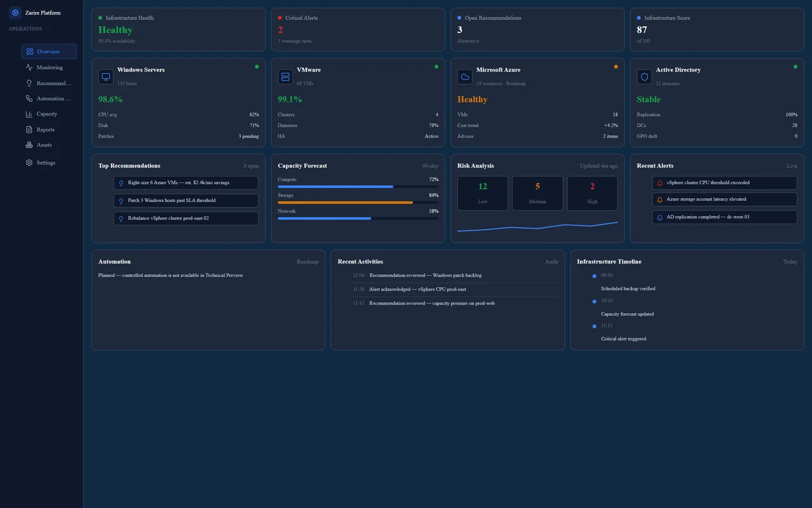Click the Microsoft Azure cloud icon
Viewport: 812px width, 508px height.
click(465, 77)
